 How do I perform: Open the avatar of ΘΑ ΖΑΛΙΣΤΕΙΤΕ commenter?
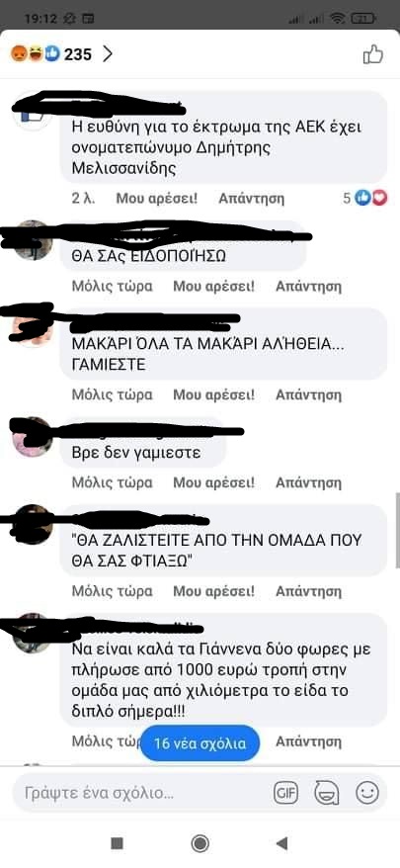(33, 524)
